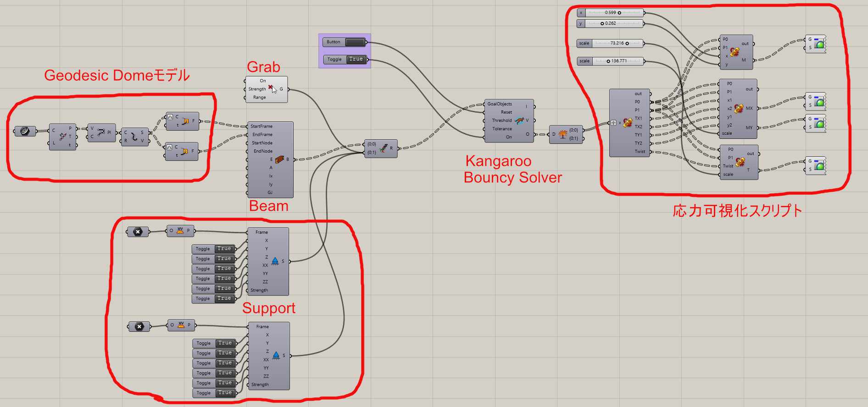Select the Beam component icon
This screenshot has width=868, height=407.
pos(279,159)
